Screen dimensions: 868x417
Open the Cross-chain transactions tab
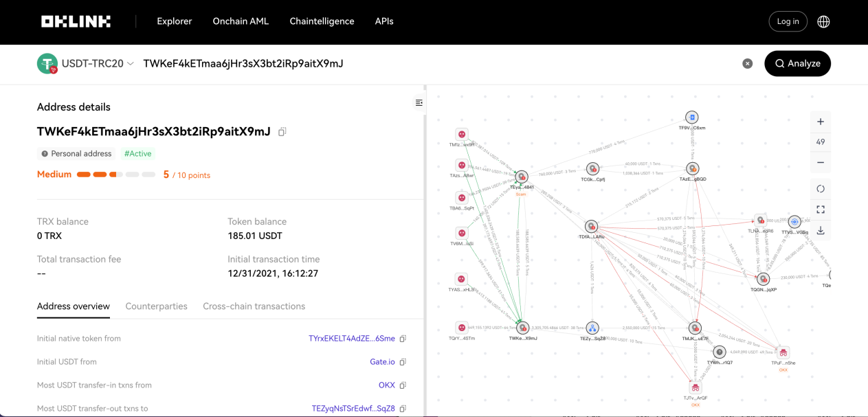[254, 306]
